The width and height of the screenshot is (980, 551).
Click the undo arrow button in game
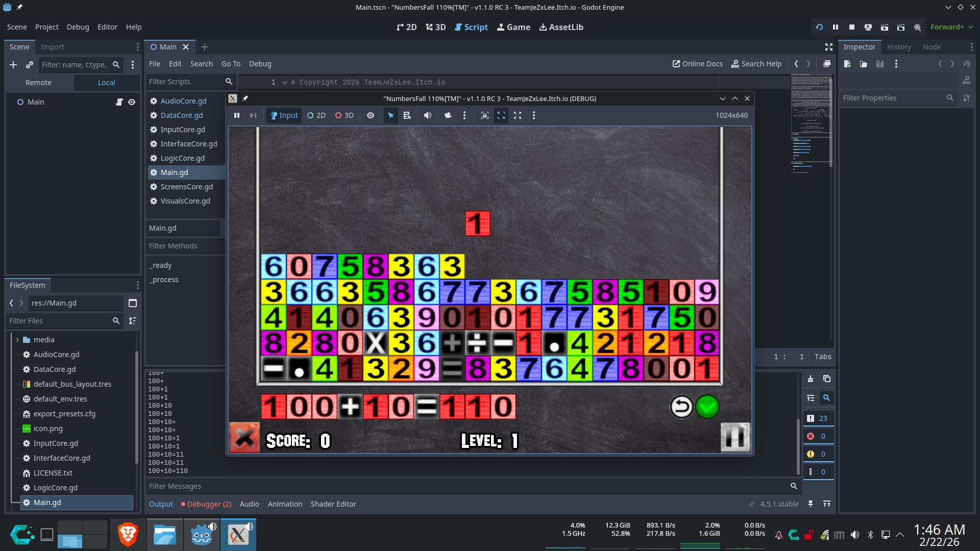pos(681,407)
